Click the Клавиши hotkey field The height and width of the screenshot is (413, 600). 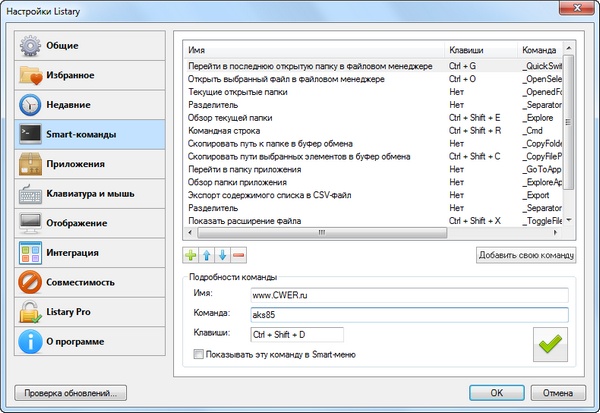pyautogui.click(x=296, y=334)
